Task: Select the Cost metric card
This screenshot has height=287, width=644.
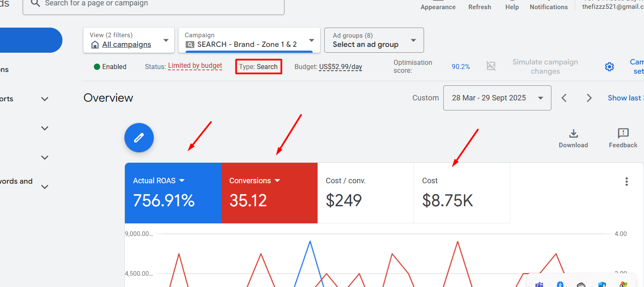Action: pos(462,192)
